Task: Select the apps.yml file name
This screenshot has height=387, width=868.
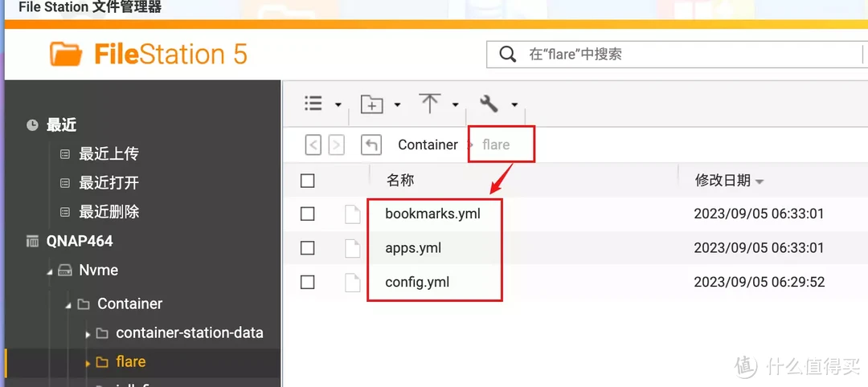Action: pyautogui.click(x=413, y=248)
